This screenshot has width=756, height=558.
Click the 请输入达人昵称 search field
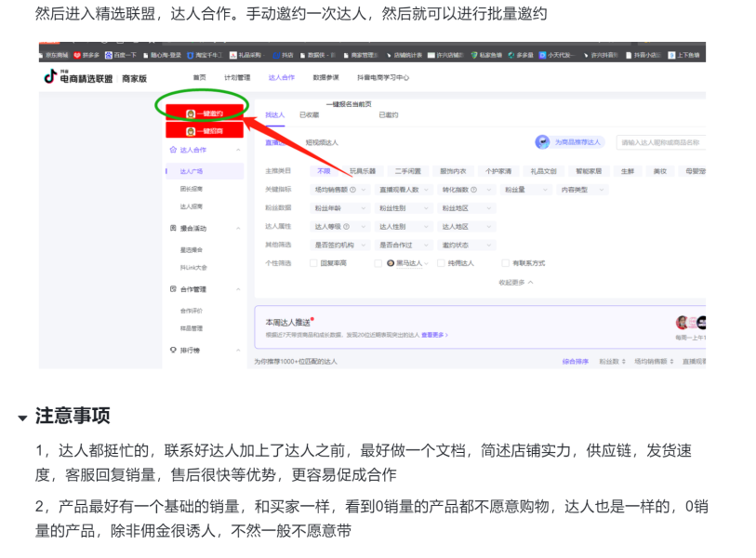tap(662, 142)
